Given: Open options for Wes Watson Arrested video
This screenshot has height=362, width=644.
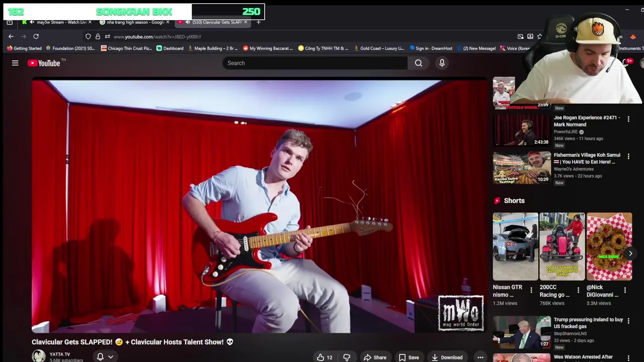Looking at the screenshot, I should pyautogui.click(x=628, y=358).
